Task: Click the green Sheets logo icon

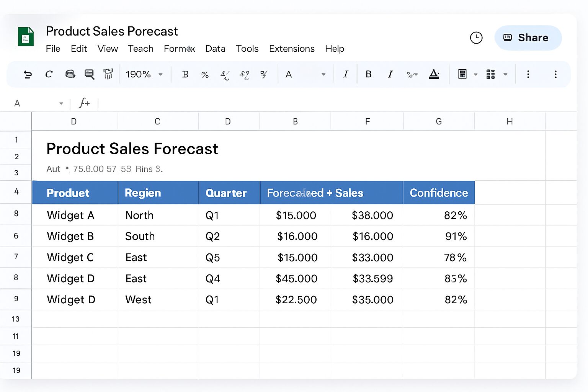Action: pos(26,37)
